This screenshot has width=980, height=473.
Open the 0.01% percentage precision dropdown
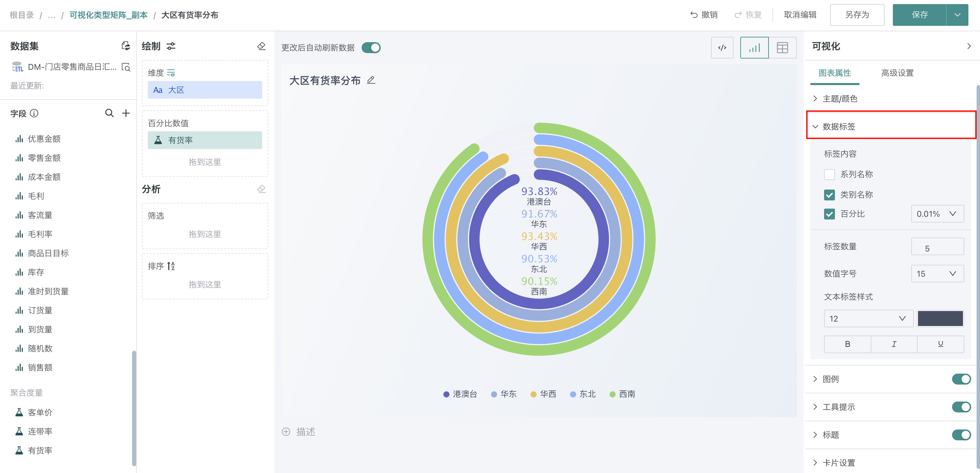click(x=937, y=214)
